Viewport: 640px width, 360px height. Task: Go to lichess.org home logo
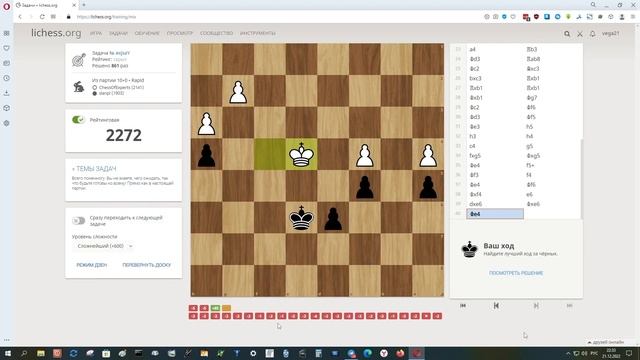point(56,33)
